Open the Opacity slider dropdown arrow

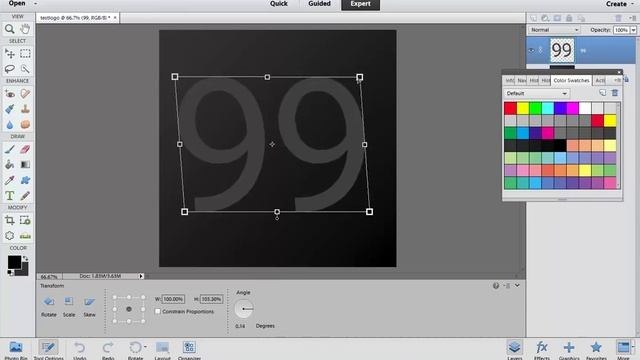tap(633, 30)
